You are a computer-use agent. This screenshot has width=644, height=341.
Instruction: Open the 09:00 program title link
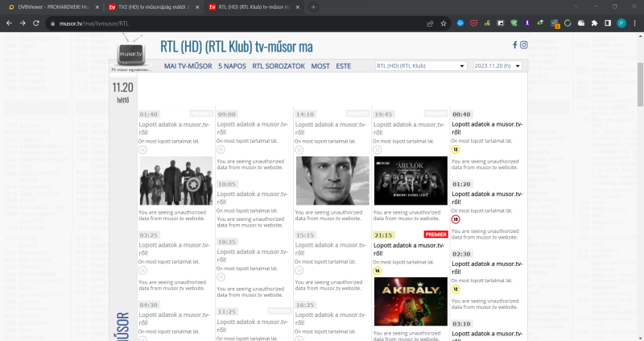click(x=252, y=128)
